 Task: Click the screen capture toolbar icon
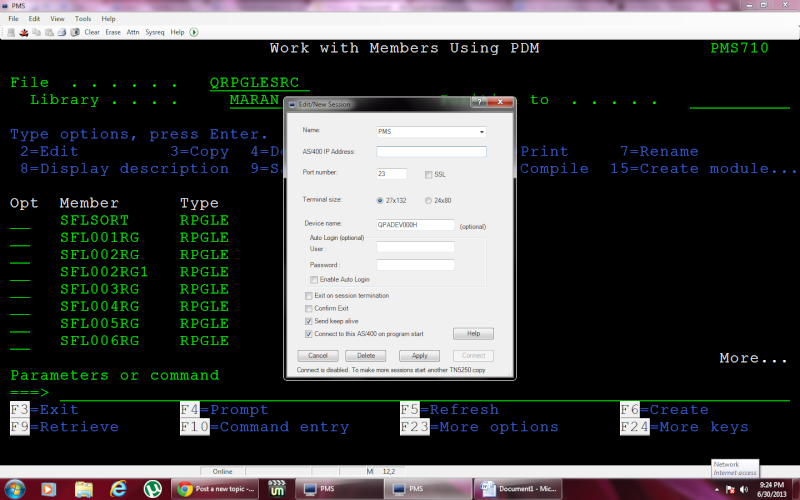pyautogui.click(x=74, y=32)
